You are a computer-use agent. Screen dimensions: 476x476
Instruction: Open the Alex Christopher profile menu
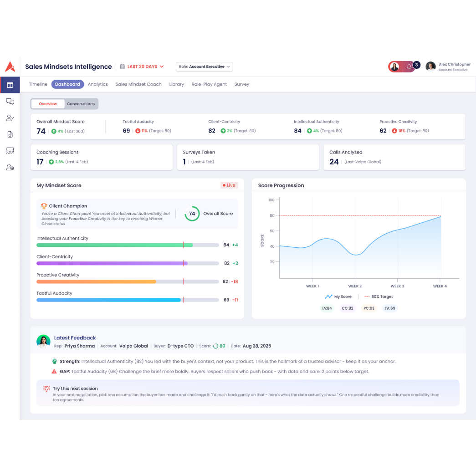coord(448,67)
